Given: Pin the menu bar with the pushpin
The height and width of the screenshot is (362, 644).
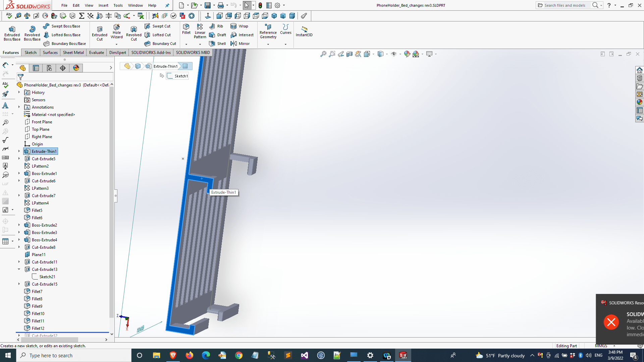Looking at the screenshot, I should point(167,5).
